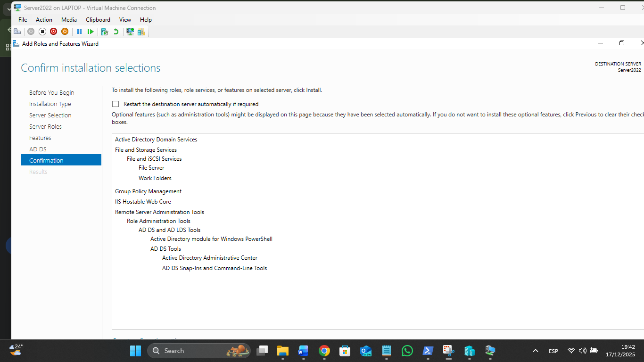Pause the virtual machine with blue pause icon
Screen dimensions: 644x362
pyautogui.click(x=79, y=32)
